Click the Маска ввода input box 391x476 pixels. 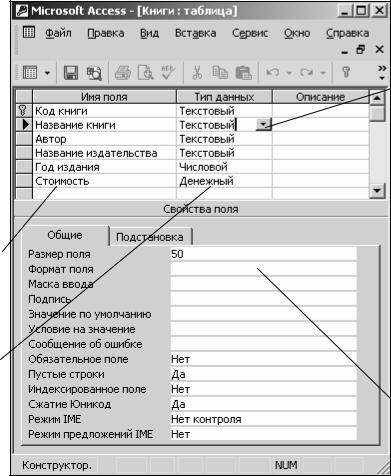[x=263, y=284]
